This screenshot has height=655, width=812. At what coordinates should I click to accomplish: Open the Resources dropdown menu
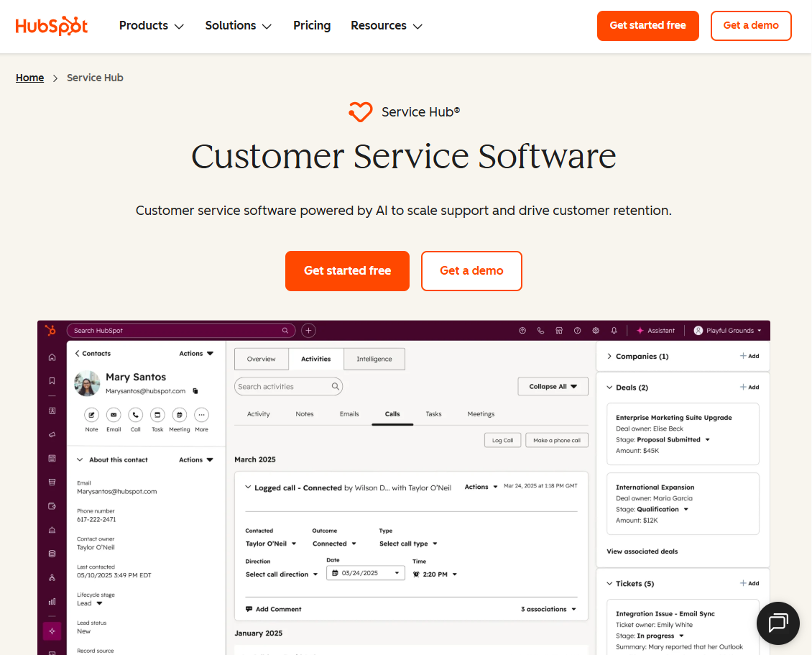point(387,25)
